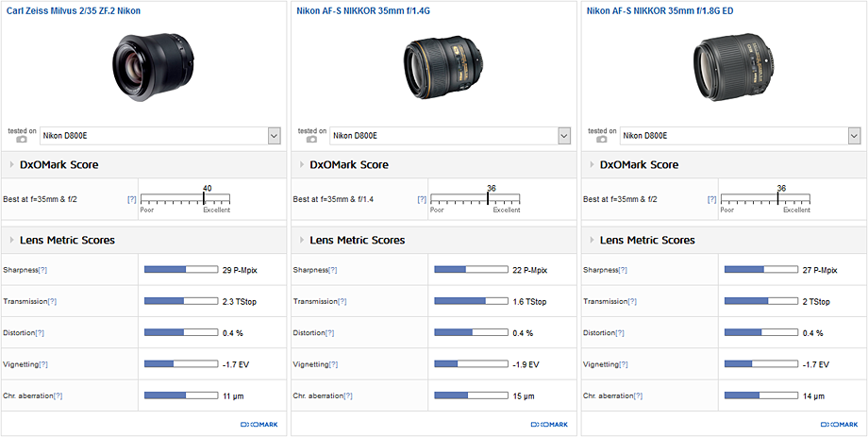Collapse Lens Metric Scores in Nikon f/1.4G panel
868x437 pixels.
click(x=301, y=240)
